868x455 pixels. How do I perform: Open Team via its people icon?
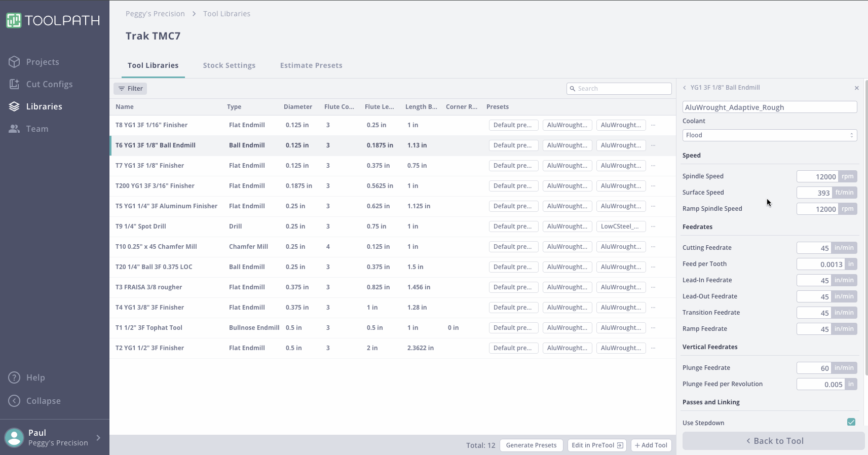[14, 129]
